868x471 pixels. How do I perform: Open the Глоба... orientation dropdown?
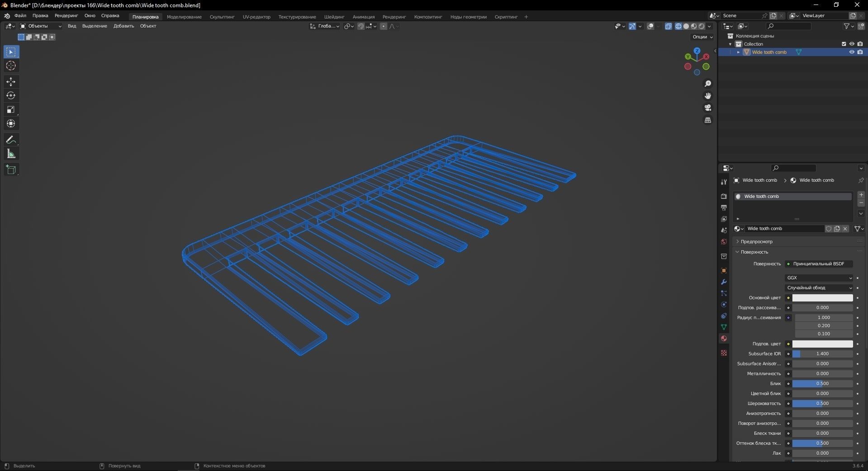(324, 26)
